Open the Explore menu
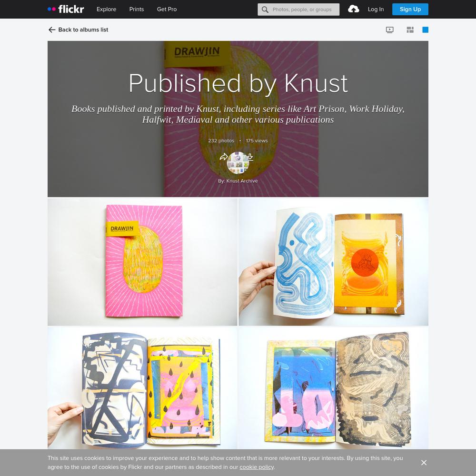The image size is (476, 476). point(106,9)
